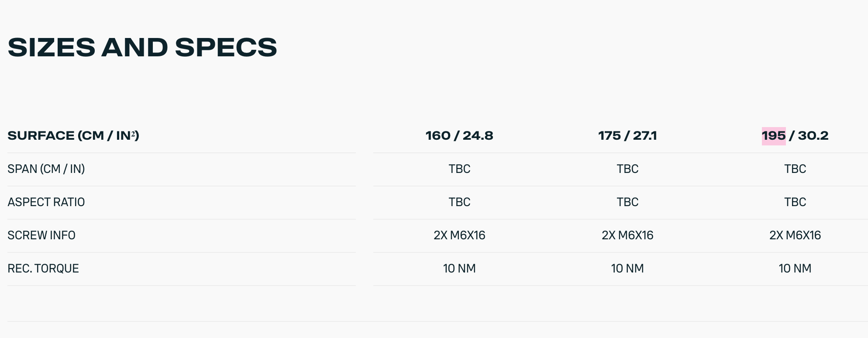Viewport: 868px width, 338px height.
Task: Click 10 NM torque in 195 column
Action: (x=795, y=268)
